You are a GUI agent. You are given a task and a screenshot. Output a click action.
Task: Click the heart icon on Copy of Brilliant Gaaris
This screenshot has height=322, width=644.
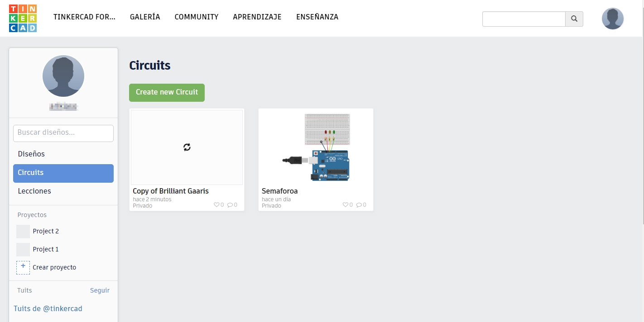216,205
